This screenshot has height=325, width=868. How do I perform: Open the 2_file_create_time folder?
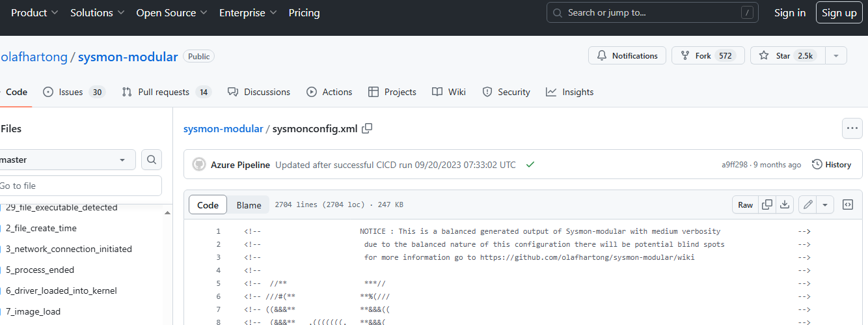pyautogui.click(x=41, y=228)
